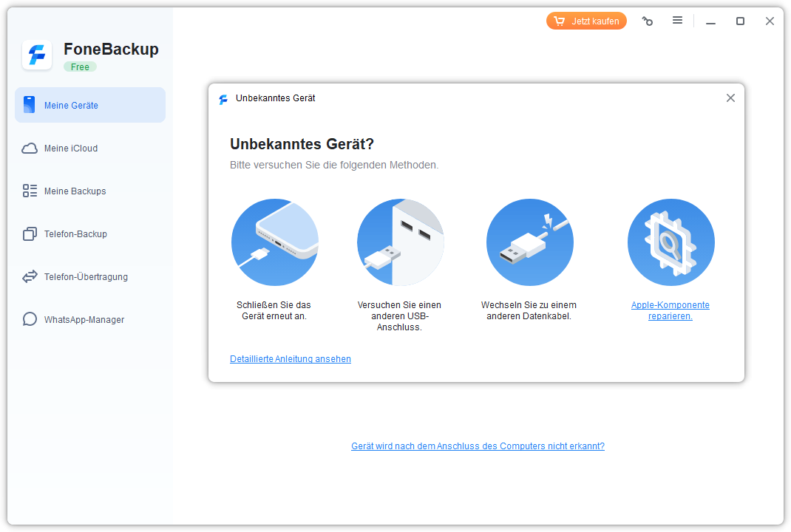Click the small logo in dialog title
The height and width of the screenshot is (532, 791).
click(x=223, y=99)
